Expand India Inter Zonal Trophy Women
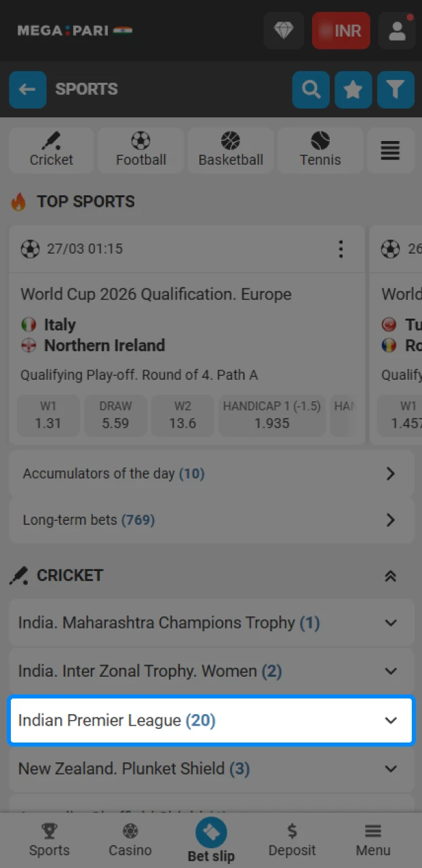The image size is (422, 868). (211, 671)
